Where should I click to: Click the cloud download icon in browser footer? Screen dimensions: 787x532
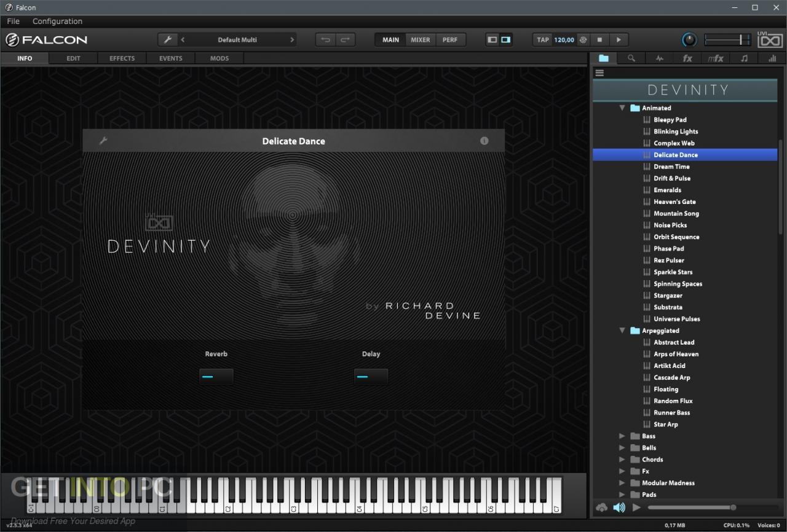601,507
